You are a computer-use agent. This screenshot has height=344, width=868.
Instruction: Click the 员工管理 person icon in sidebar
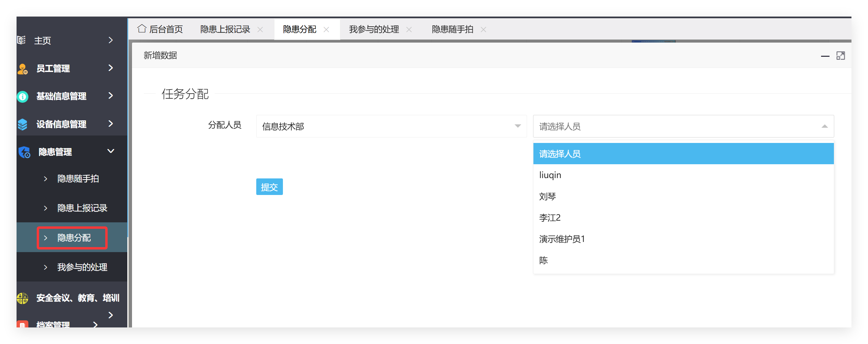(22, 69)
